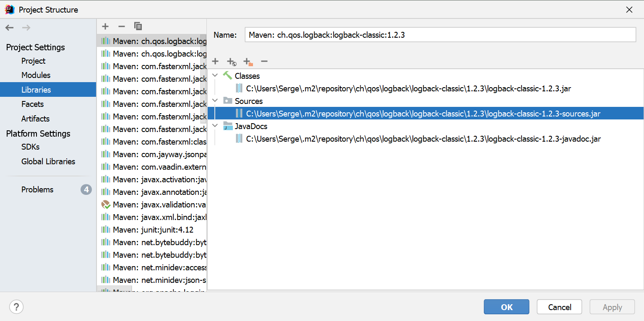The image size is (644, 321).
Task: Click jar icon of logback-classic-1.2.3-javadoc.jar
Action: point(239,139)
